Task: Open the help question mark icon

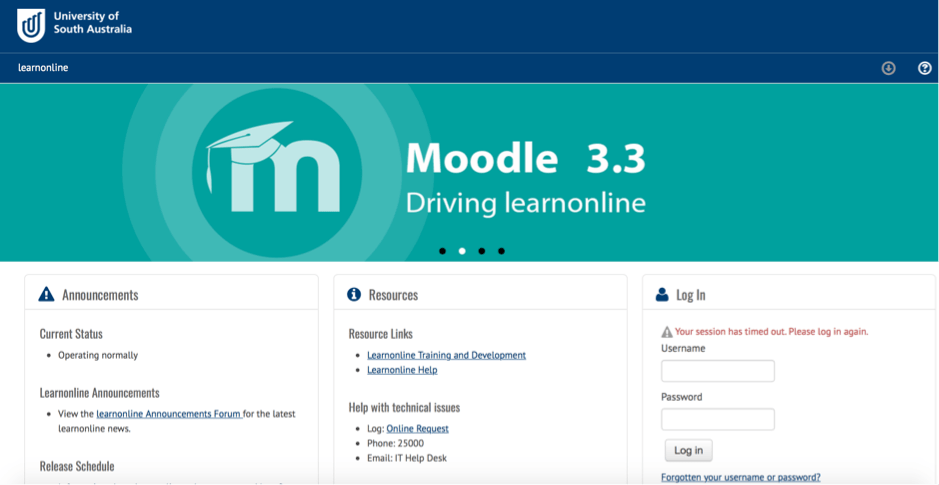Action: pyautogui.click(x=925, y=68)
